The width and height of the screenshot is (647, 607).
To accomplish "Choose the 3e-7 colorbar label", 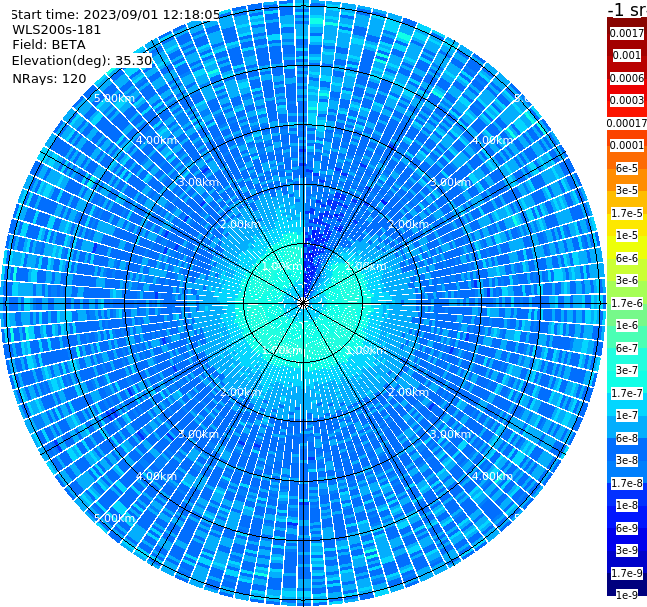I will tap(627, 370).
